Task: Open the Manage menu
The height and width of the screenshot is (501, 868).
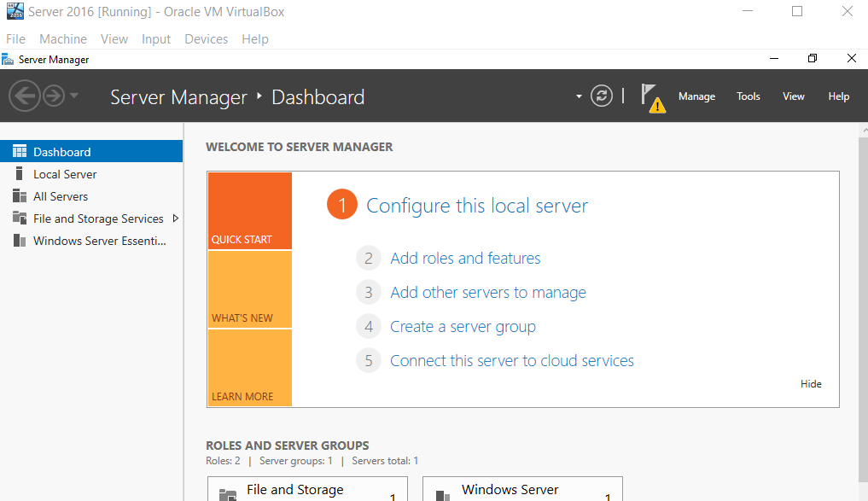Action: pyautogui.click(x=697, y=96)
